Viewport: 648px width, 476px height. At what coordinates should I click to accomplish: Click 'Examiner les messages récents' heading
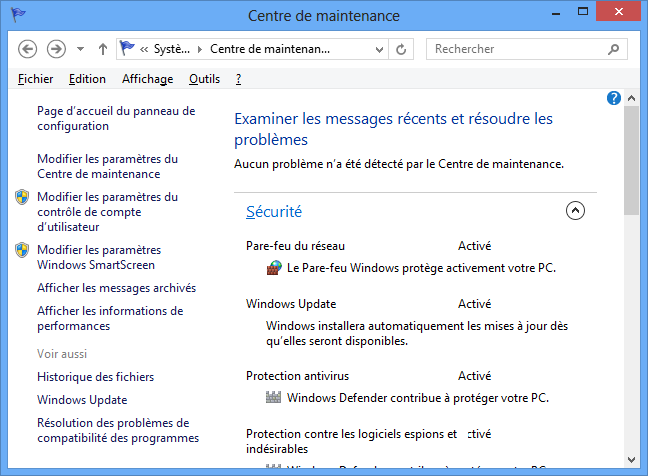pyautogui.click(x=393, y=129)
